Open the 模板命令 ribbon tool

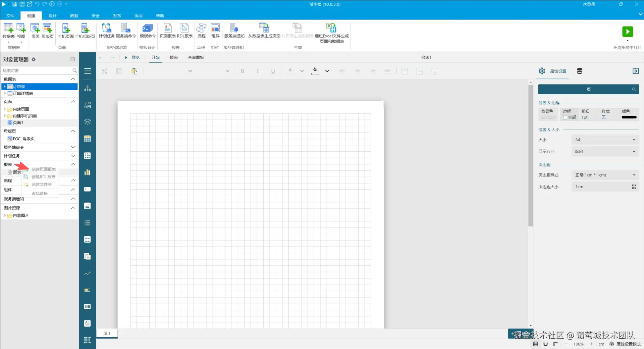coord(148,31)
